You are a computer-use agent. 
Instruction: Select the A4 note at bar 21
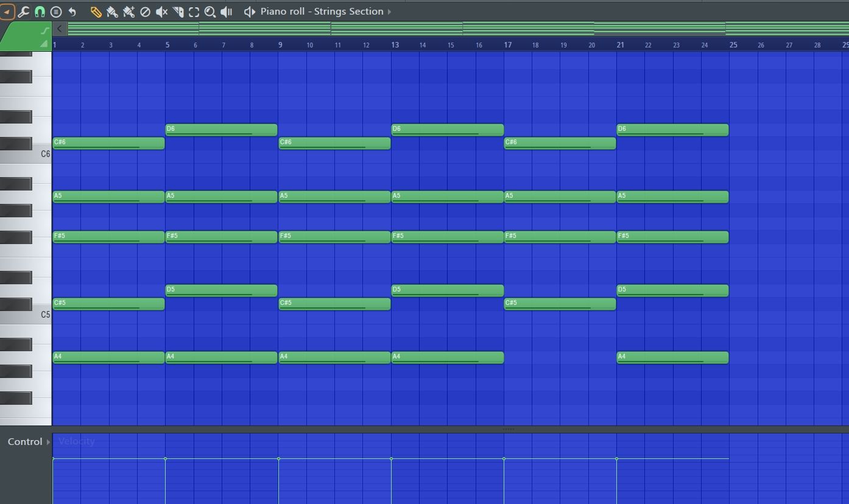672,357
